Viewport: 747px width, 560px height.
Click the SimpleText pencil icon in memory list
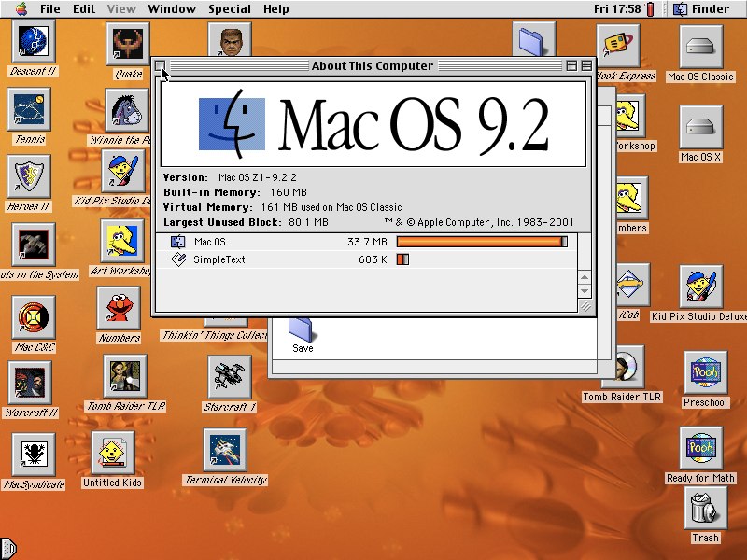tap(177, 259)
